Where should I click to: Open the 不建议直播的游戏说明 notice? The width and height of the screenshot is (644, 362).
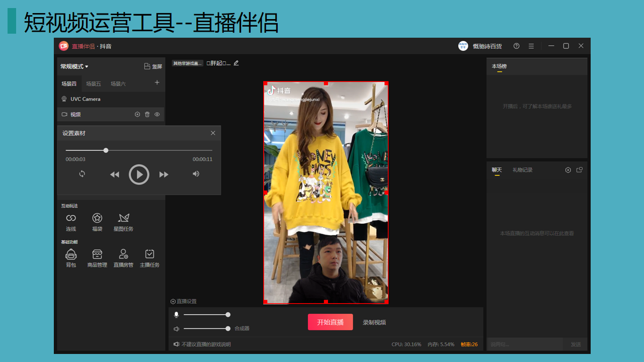(x=202, y=344)
